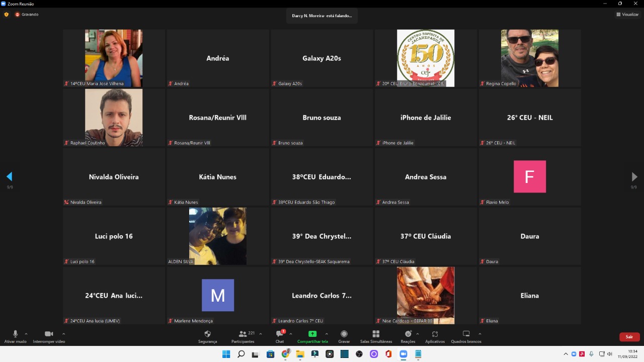Viewport: 644px width, 362px height.
Task: Select Raphael Coutinho's video tile
Action: point(114,118)
